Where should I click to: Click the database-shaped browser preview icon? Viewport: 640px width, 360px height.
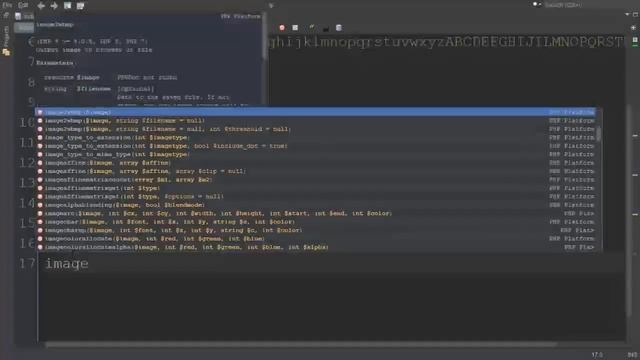(338, 28)
